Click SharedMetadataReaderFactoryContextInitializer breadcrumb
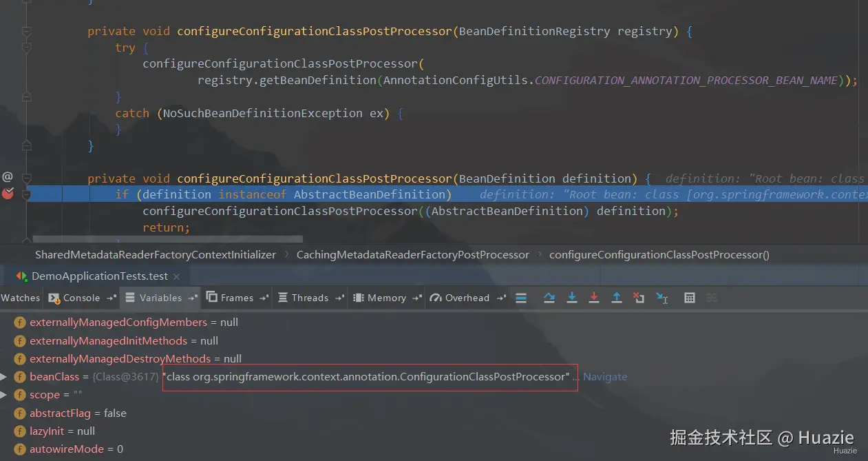This screenshot has width=868, height=461. click(156, 254)
